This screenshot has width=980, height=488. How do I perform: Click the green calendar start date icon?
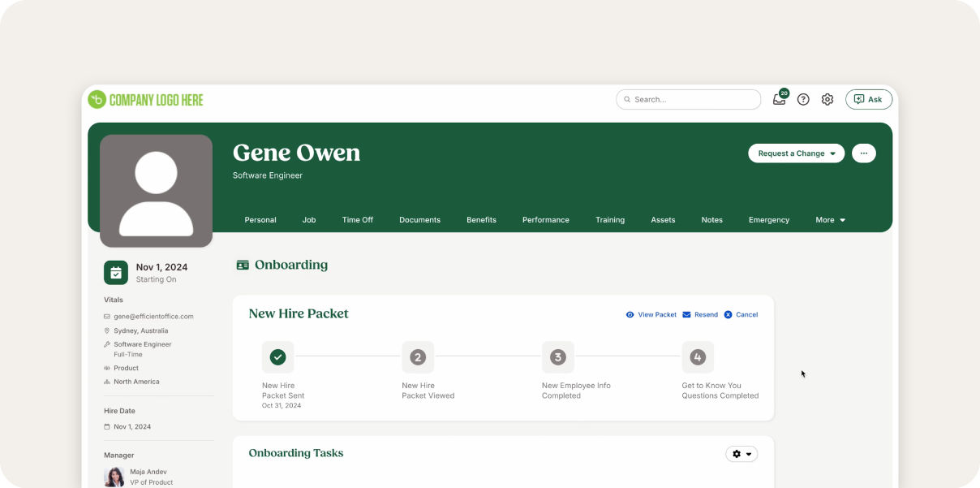click(x=116, y=273)
